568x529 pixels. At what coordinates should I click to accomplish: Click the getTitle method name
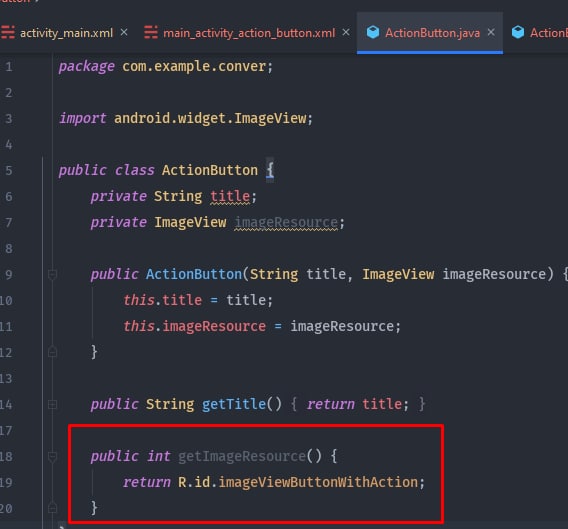234,404
